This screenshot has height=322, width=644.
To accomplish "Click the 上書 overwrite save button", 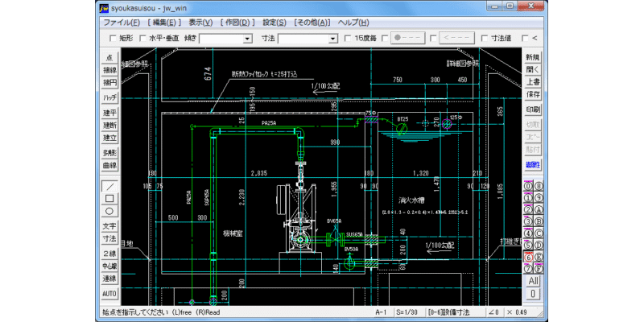I will point(533,82).
